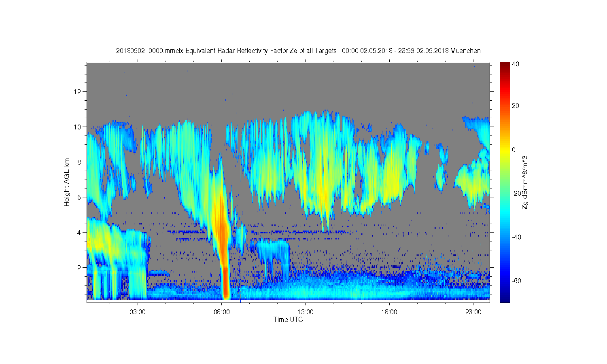Screen dimensions: 607x364
Task: Click the '03:00' time tick label
Action: [138, 312]
